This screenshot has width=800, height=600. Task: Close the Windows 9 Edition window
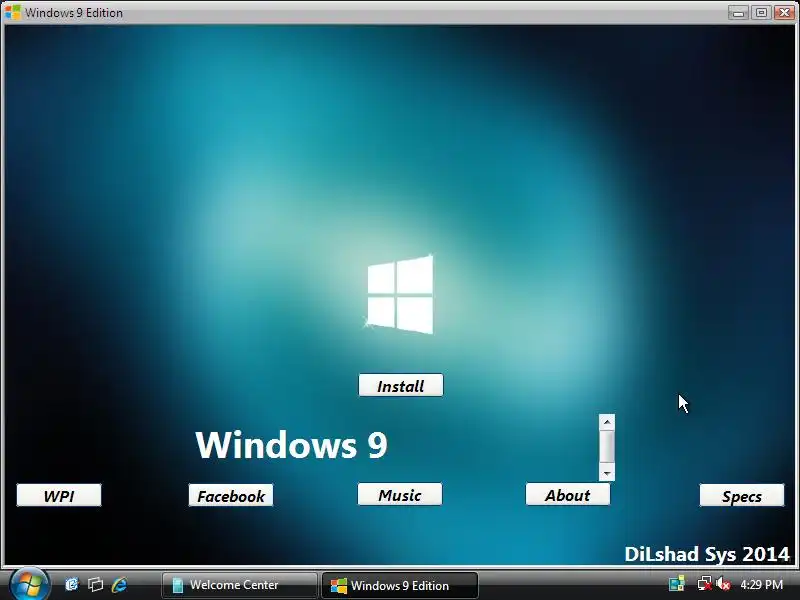(x=785, y=13)
